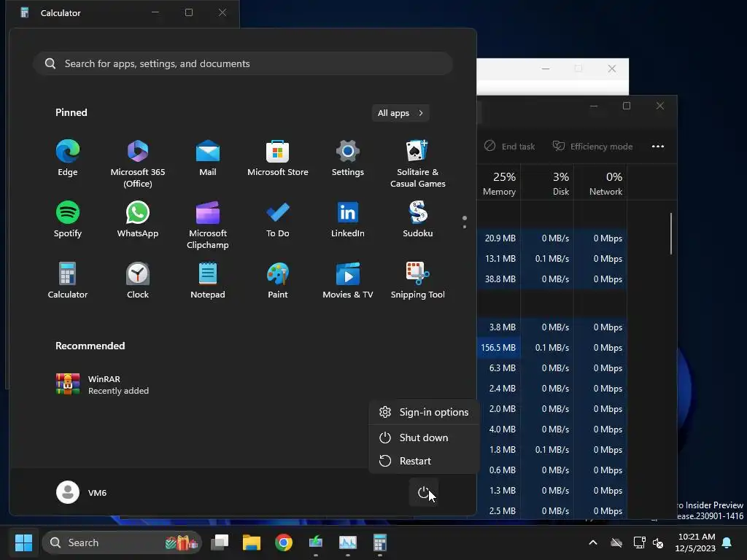Open recommended WinRAR item
Viewport: 747px width, 560px height.
(102, 385)
